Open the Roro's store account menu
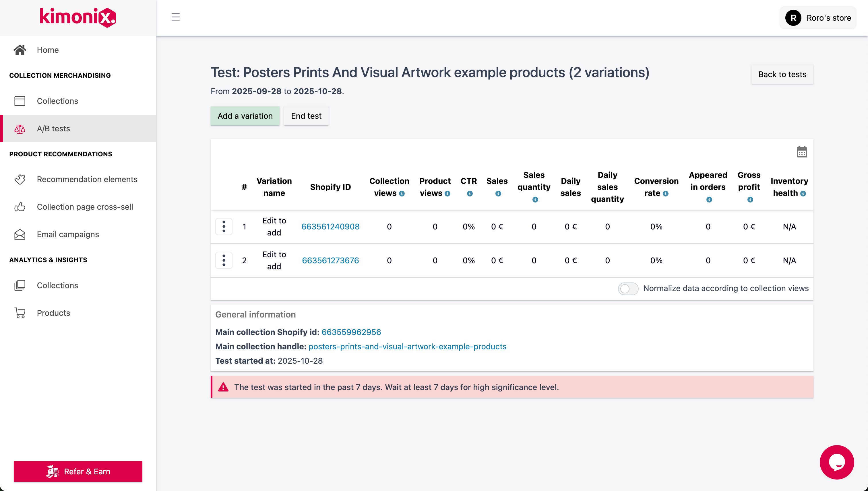This screenshot has width=868, height=491. pyautogui.click(x=818, y=18)
